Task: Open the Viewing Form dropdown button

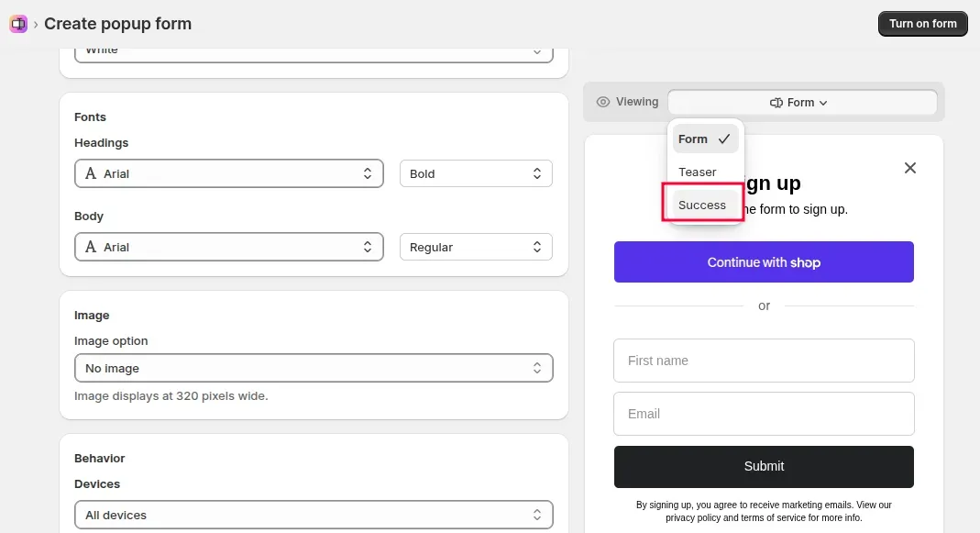Action: tap(802, 103)
